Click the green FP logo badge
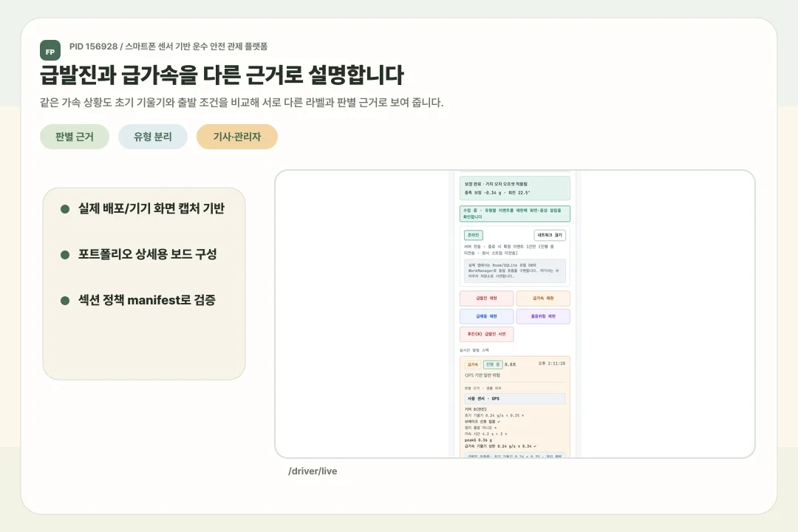 coord(50,50)
